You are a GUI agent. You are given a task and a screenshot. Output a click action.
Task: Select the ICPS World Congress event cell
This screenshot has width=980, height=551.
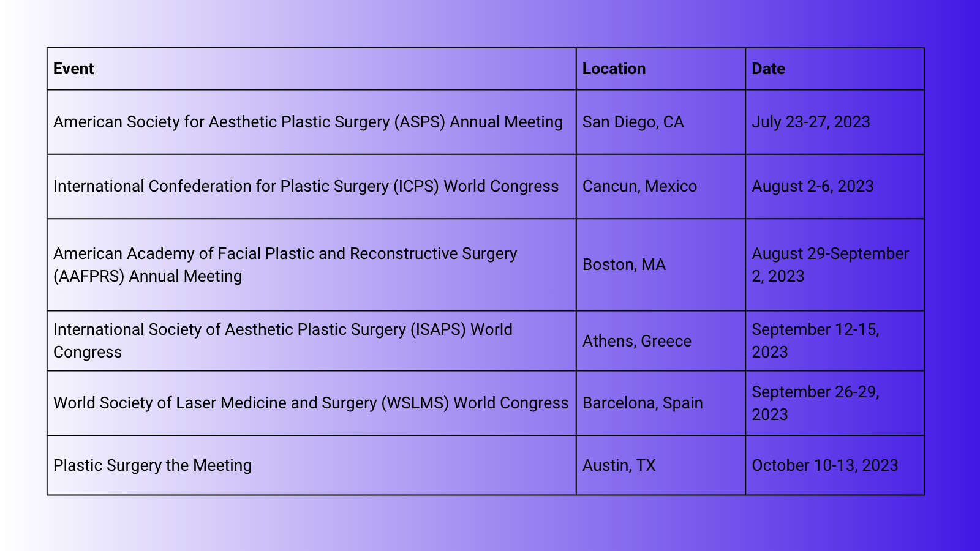pos(312,186)
